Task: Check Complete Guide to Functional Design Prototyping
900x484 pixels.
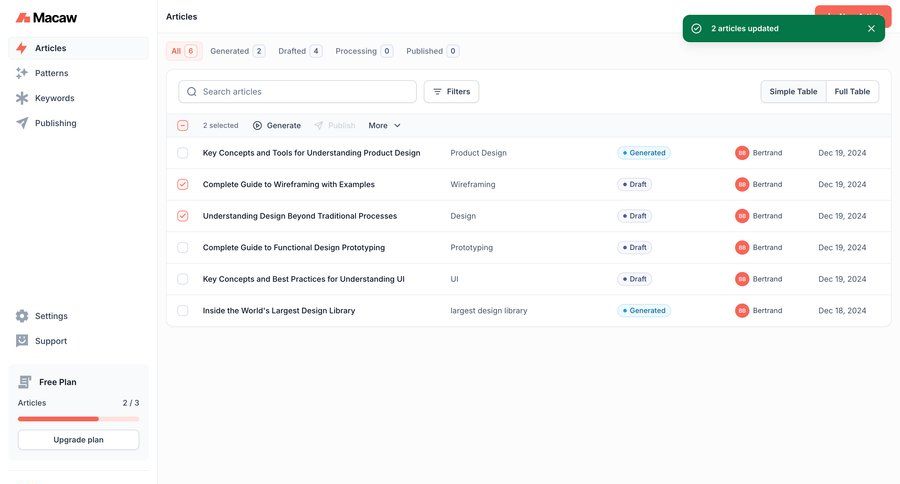Action: (x=183, y=247)
